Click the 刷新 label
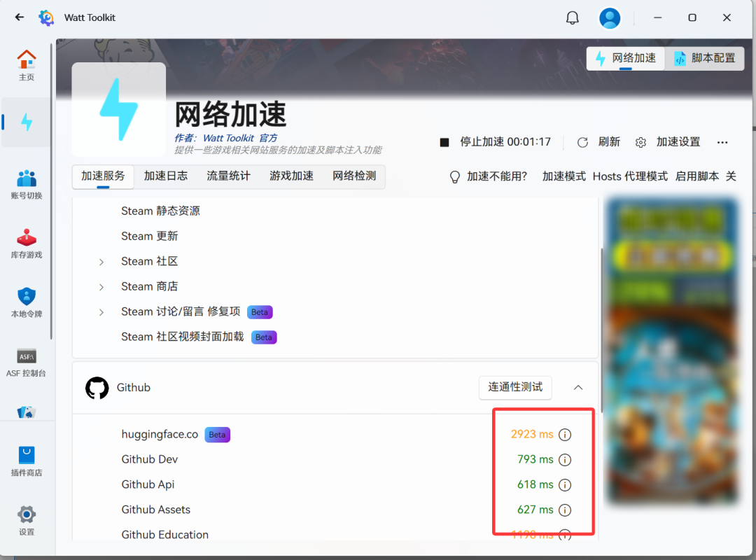The image size is (756, 560). (610, 142)
